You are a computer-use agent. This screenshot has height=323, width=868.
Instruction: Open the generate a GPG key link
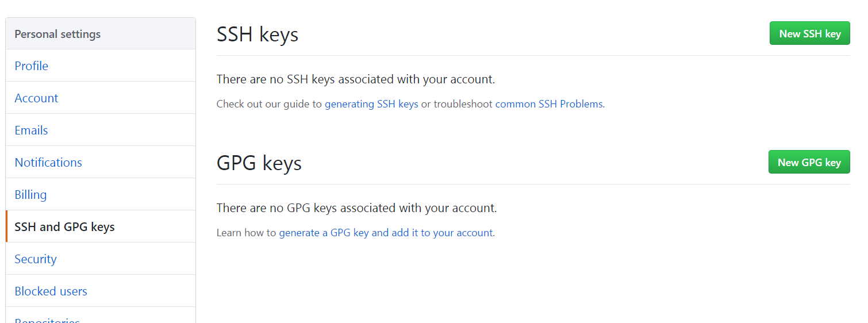[386, 233]
